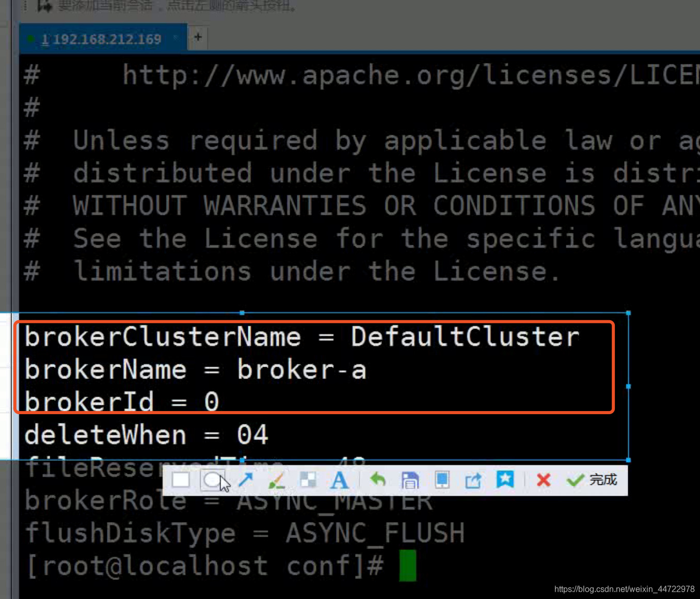
Task: Click the 'brokerClusterName = DefaultCluster' line
Action: click(302, 337)
